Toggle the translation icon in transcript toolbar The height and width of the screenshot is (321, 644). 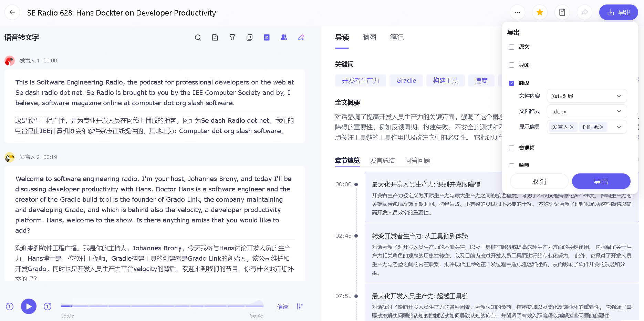tap(267, 38)
